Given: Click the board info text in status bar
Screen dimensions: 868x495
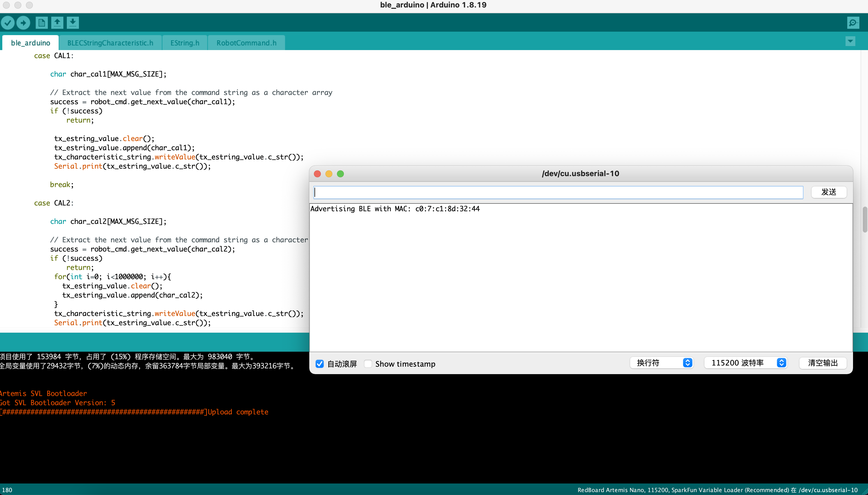Looking at the screenshot, I should [717, 490].
